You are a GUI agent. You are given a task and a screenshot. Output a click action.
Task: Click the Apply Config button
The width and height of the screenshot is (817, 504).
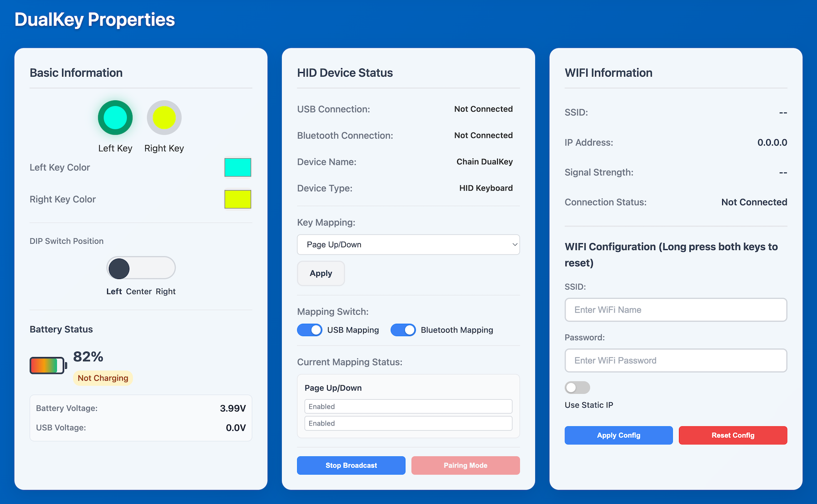point(618,435)
